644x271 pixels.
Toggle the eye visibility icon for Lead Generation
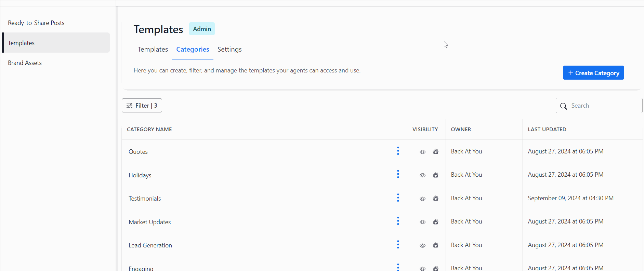coord(423,246)
